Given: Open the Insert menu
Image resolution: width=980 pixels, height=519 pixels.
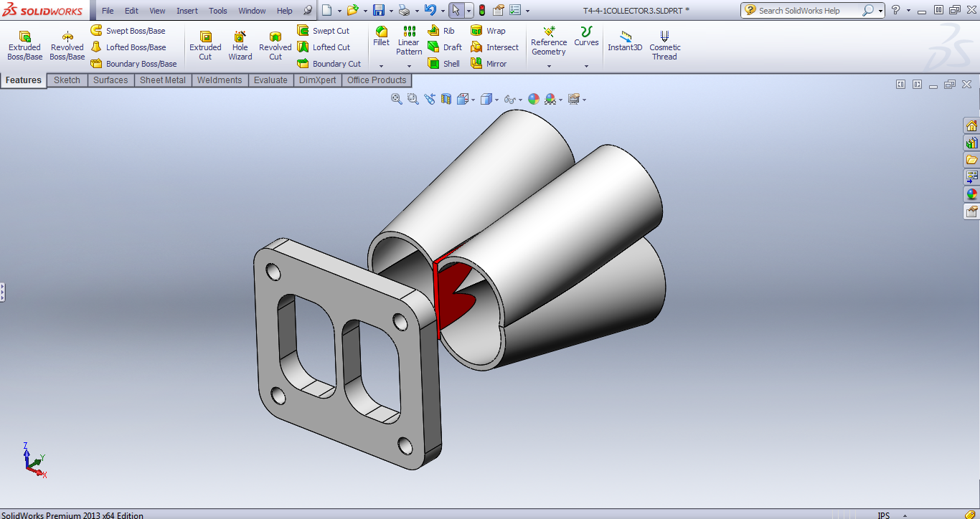Looking at the screenshot, I should [x=187, y=11].
